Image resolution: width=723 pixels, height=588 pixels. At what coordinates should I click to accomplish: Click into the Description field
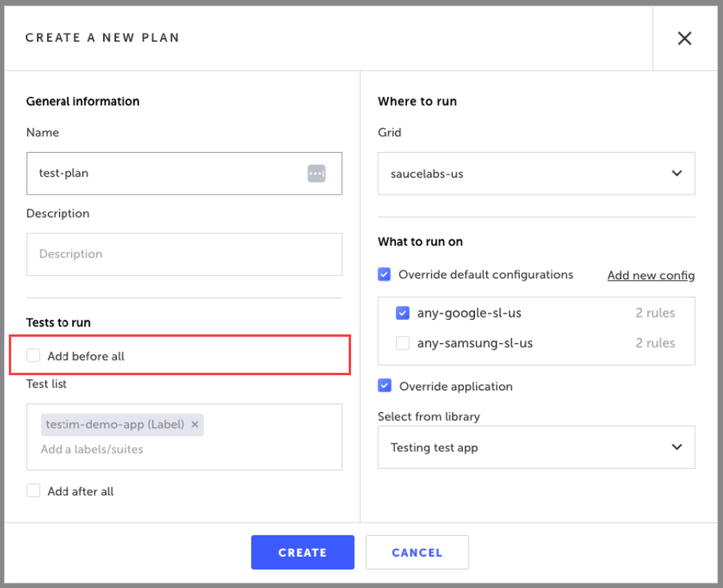(x=184, y=254)
